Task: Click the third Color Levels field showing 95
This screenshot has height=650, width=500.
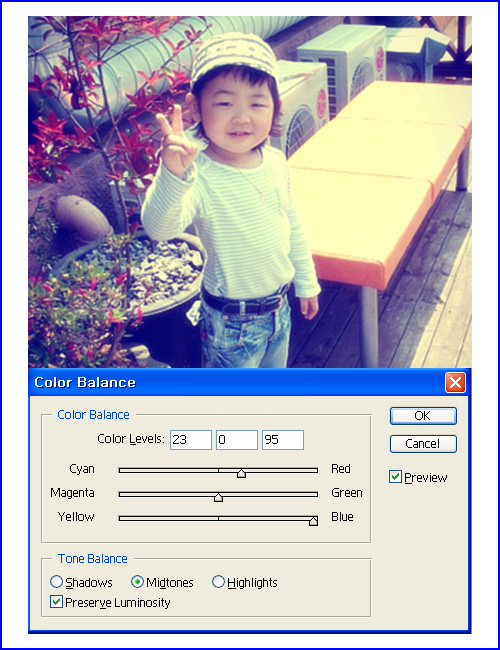Action: click(283, 440)
